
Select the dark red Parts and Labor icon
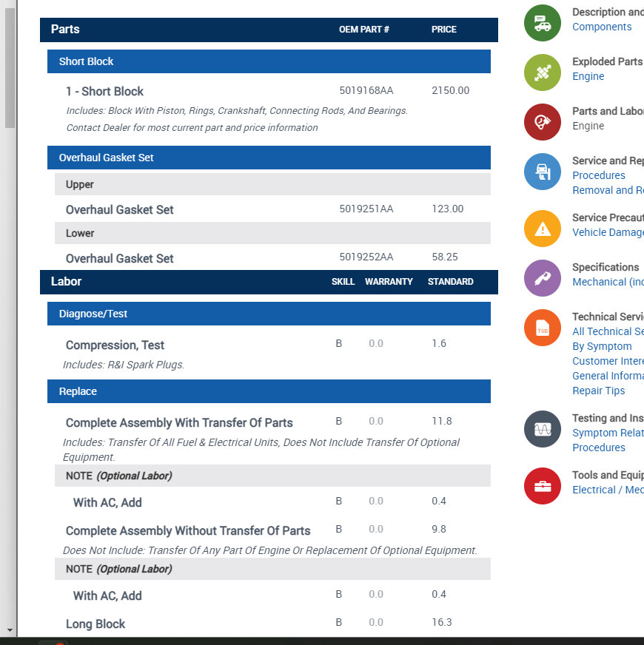click(543, 122)
